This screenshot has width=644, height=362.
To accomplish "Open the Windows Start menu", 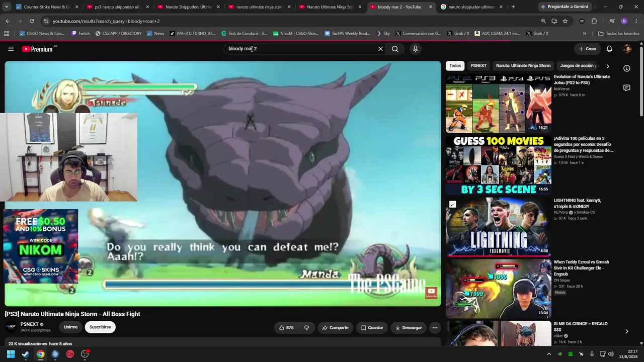I will click(x=11, y=354).
